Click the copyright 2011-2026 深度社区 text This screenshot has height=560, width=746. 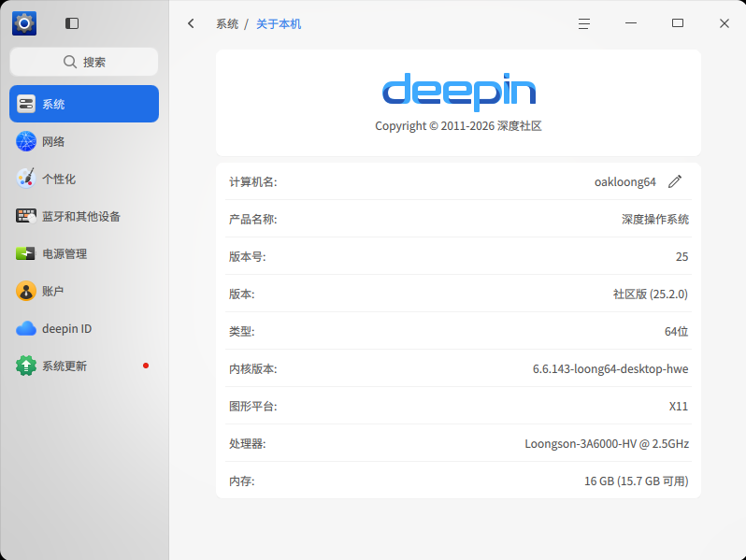[458, 126]
